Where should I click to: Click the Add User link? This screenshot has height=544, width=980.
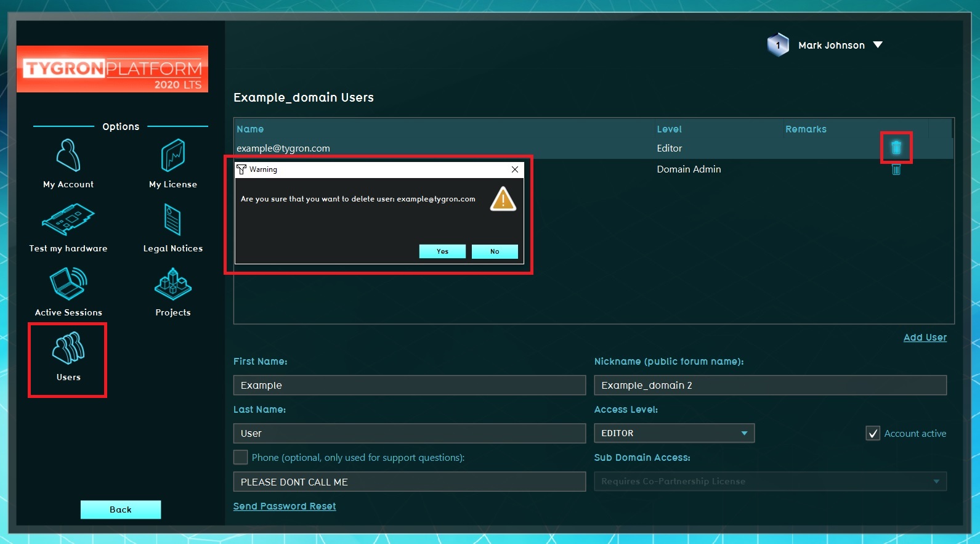pyautogui.click(x=925, y=338)
